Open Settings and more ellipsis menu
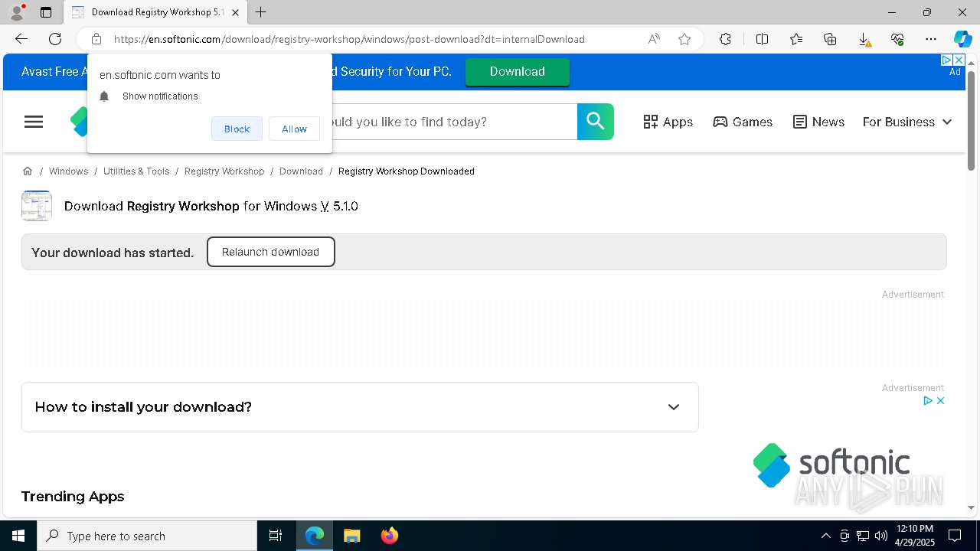The image size is (980, 551). pos(931,39)
